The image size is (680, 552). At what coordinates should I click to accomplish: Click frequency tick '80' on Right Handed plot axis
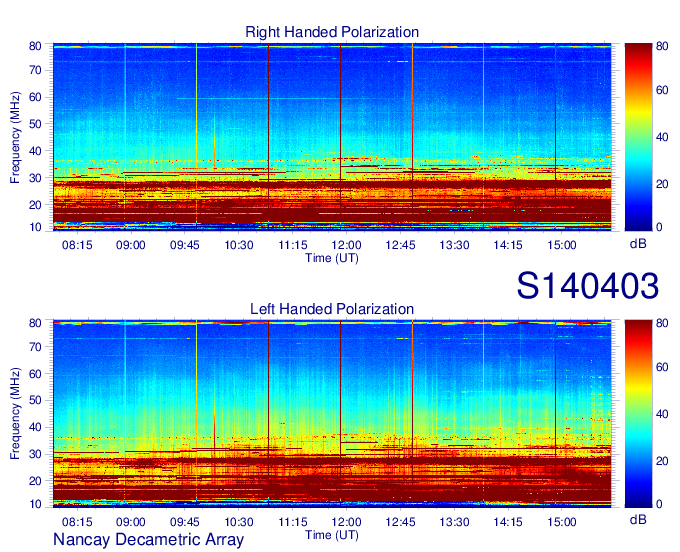35,46
